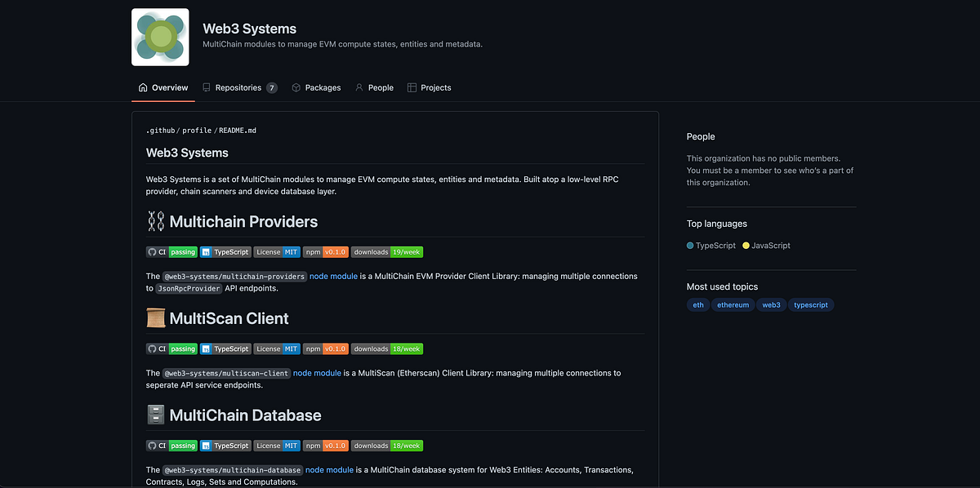Switch to the Repositories tab
Image resolution: width=980 pixels, height=488 pixels.
(238, 87)
